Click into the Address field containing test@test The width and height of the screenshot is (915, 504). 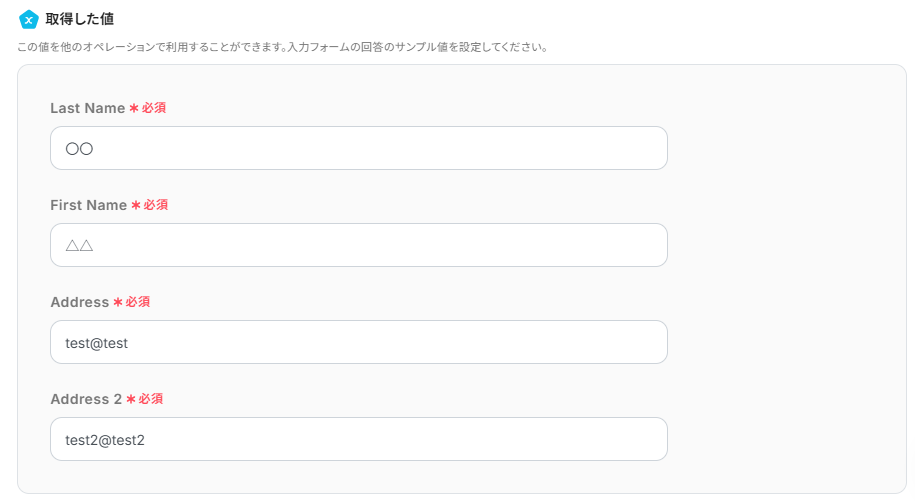pyautogui.click(x=358, y=342)
